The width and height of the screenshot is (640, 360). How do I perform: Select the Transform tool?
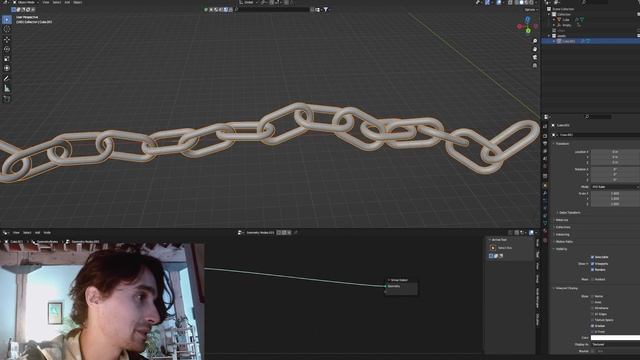point(7,68)
